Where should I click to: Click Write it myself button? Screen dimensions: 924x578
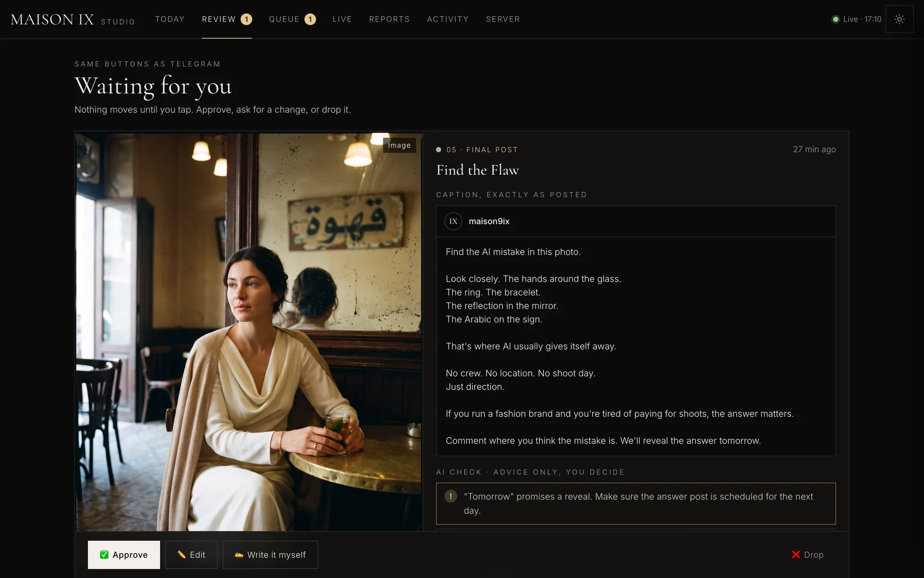tap(270, 555)
